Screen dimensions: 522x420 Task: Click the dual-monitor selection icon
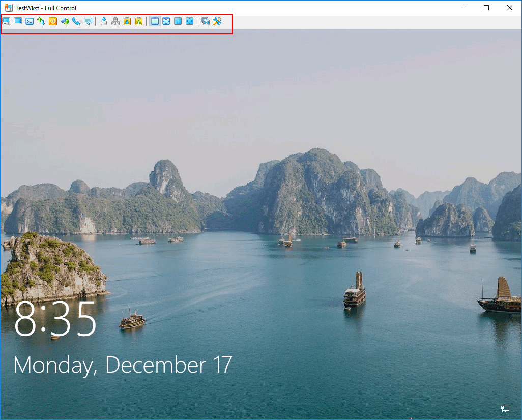tap(206, 21)
